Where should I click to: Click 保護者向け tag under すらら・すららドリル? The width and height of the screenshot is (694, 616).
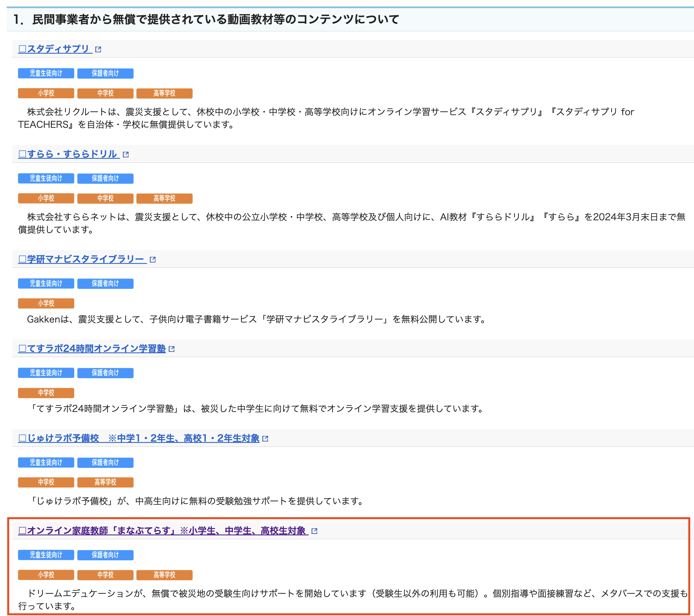click(105, 178)
